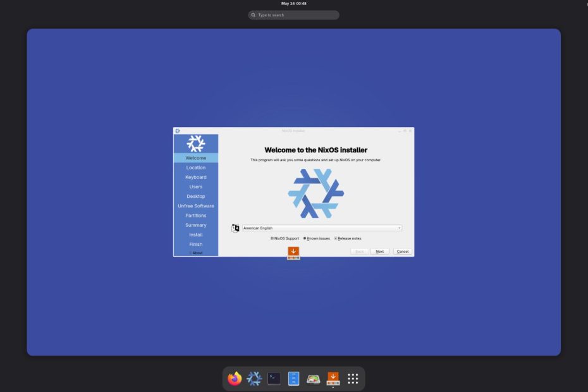The image size is (588, 392).
Task: Select the Desktop step in the sidebar
Action: 196,196
